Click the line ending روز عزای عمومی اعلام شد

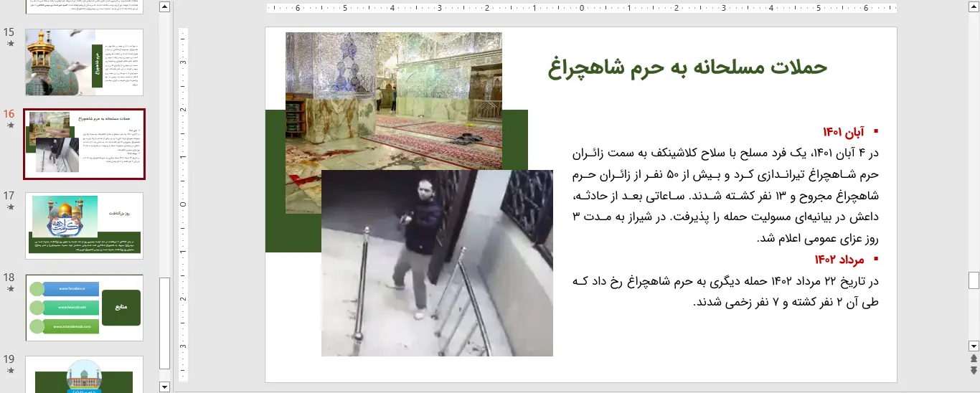818,238
